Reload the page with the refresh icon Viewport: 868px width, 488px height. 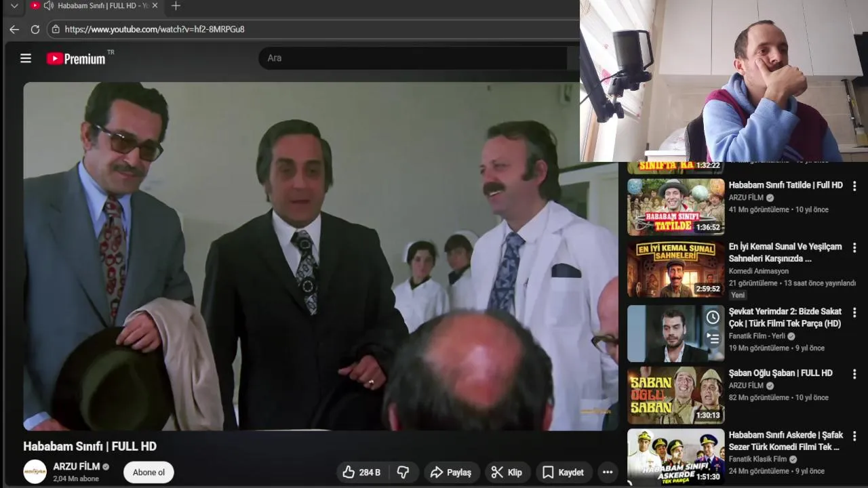click(35, 29)
